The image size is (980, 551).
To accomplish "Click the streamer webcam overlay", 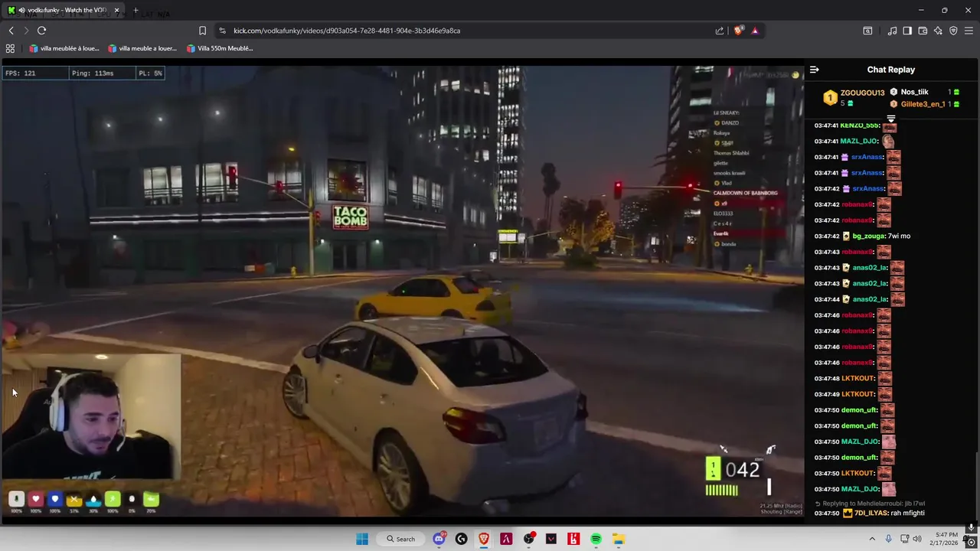I will 90,417.
